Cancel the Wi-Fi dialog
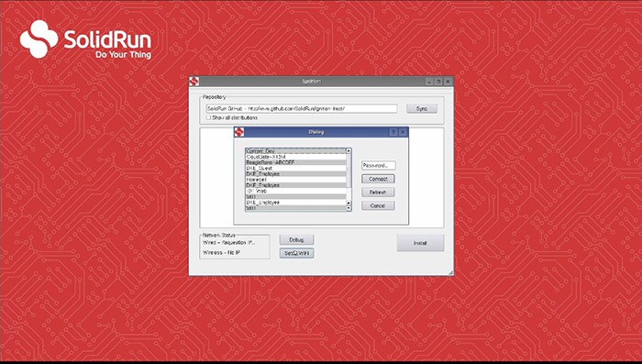The width and height of the screenshot is (642, 364). tap(378, 205)
